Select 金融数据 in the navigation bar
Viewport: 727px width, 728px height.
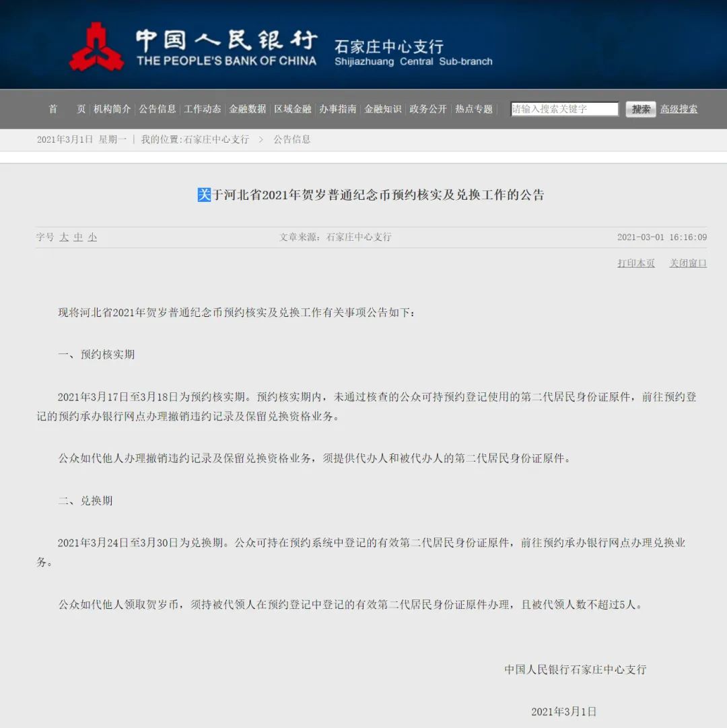[247, 109]
